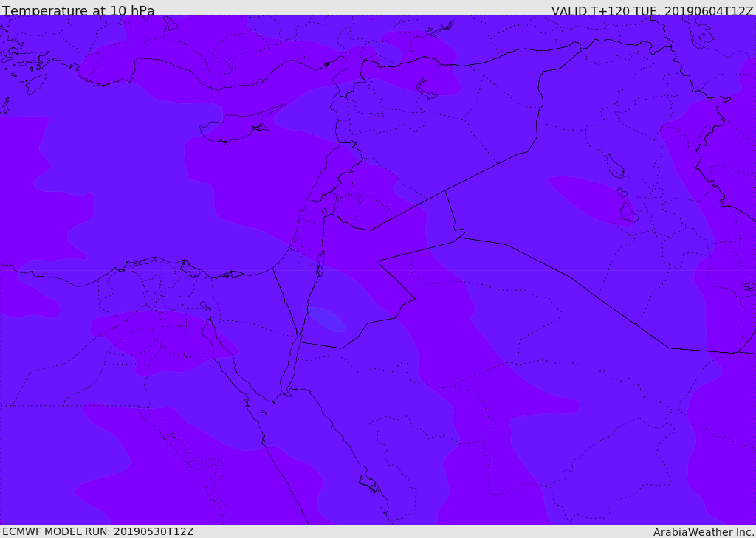The image size is (756, 538).
Task: Click the light blue patch in southern Jordan
Action: (326, 319)
